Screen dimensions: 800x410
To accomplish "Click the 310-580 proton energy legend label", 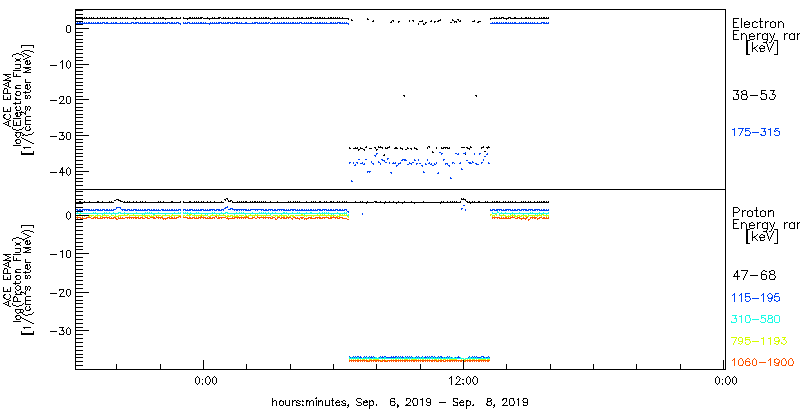I will (756, 319).
